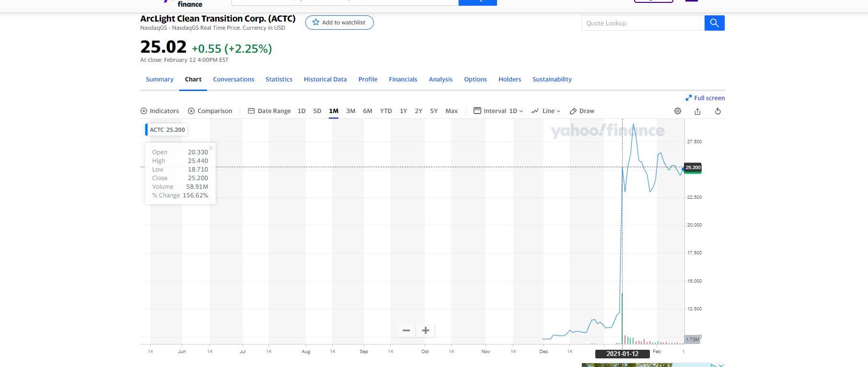Screen dimensions: 868x367
Task: Open the Analysis tab
Action: click(440, 80)
